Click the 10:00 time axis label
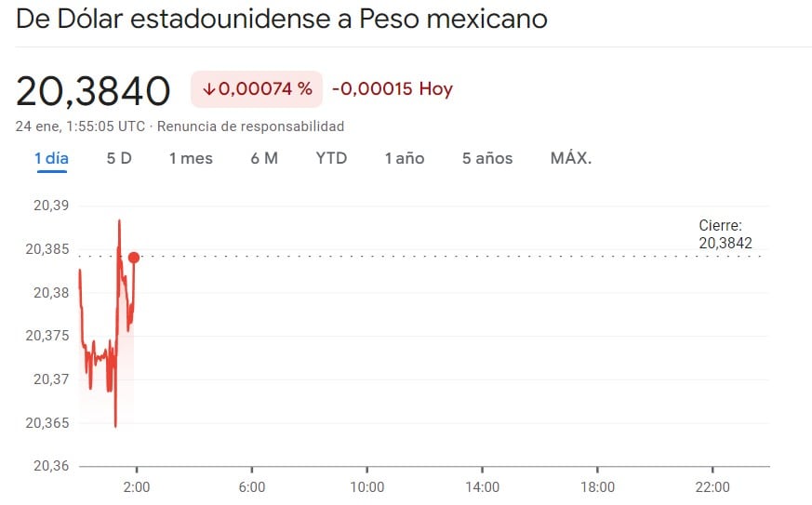Viewport: 812px width, 505px height. tap(367, 486)
